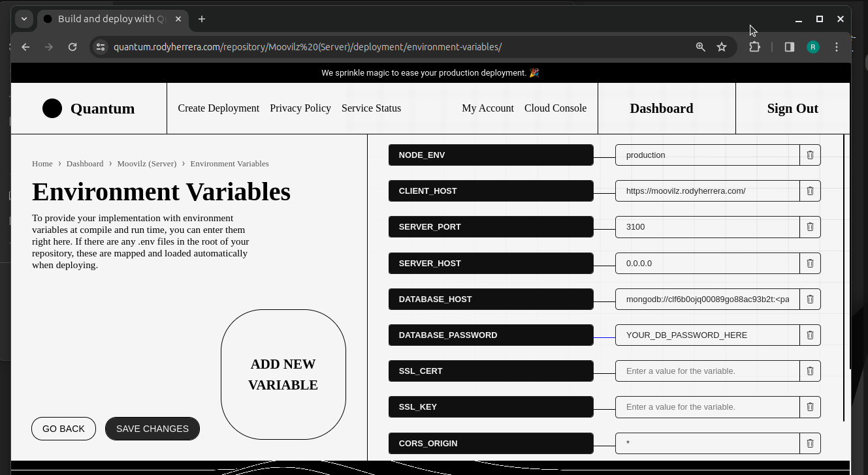Click the CORS_ORIGIN variable name field
Image resolution: width=868 pixels, height=475 pixels.
click(490, 444)
